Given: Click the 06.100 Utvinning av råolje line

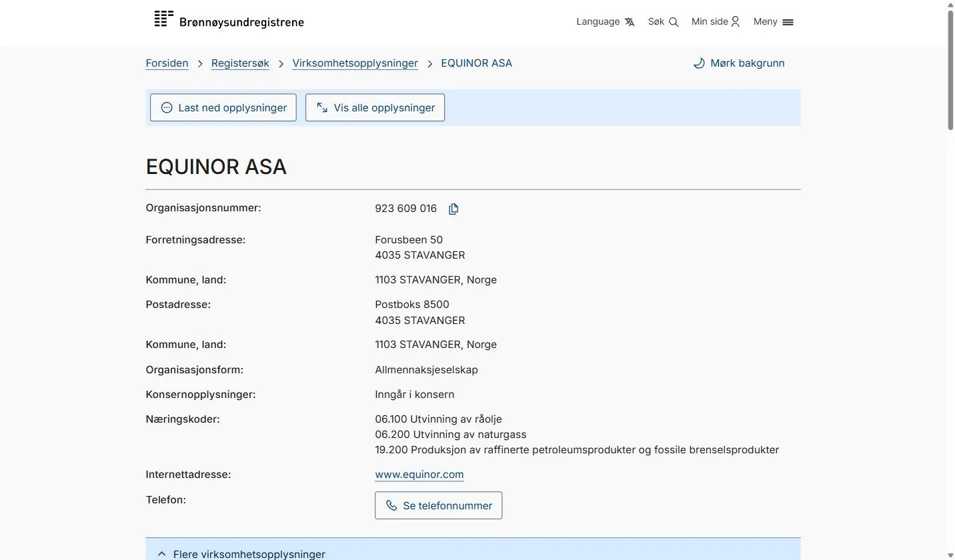Looking at the screenshot, I should point(438,419).
